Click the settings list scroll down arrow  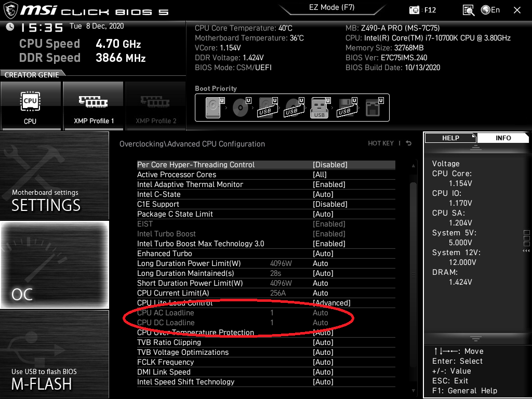413,391
